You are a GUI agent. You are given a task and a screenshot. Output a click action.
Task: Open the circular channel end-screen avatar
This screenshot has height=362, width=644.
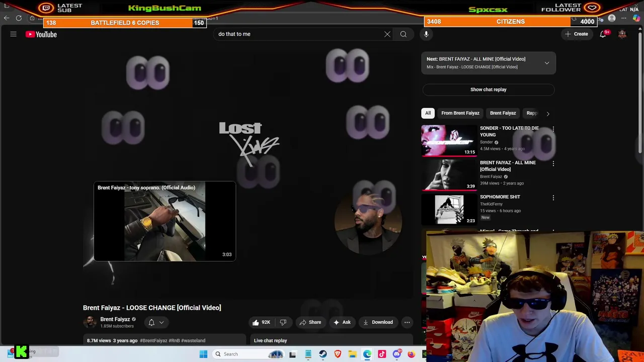click(368, 221)
